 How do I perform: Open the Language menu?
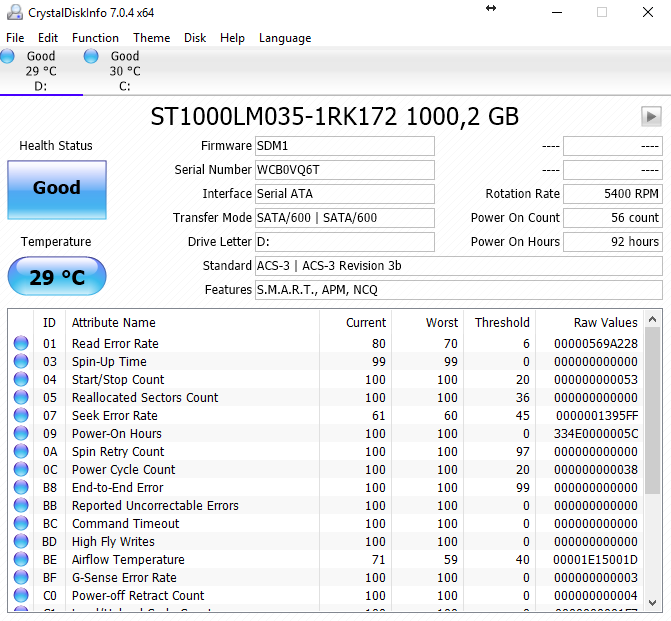(285, 38)
